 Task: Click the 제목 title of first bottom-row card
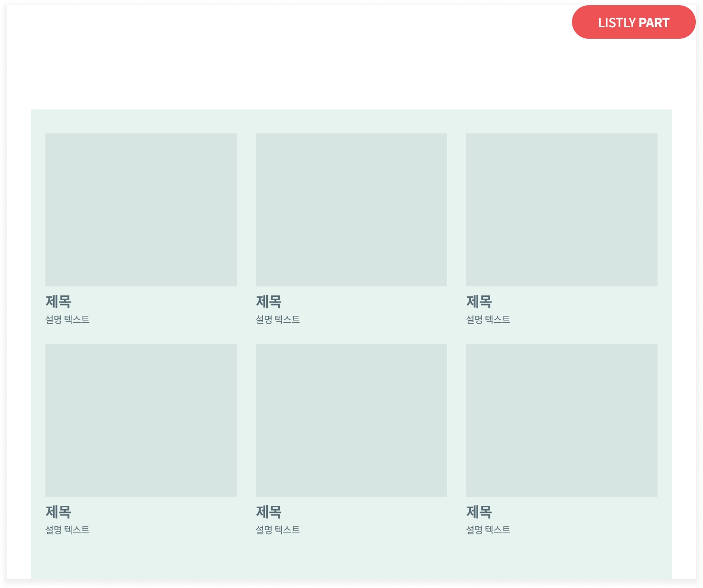(x=58, y=512)
